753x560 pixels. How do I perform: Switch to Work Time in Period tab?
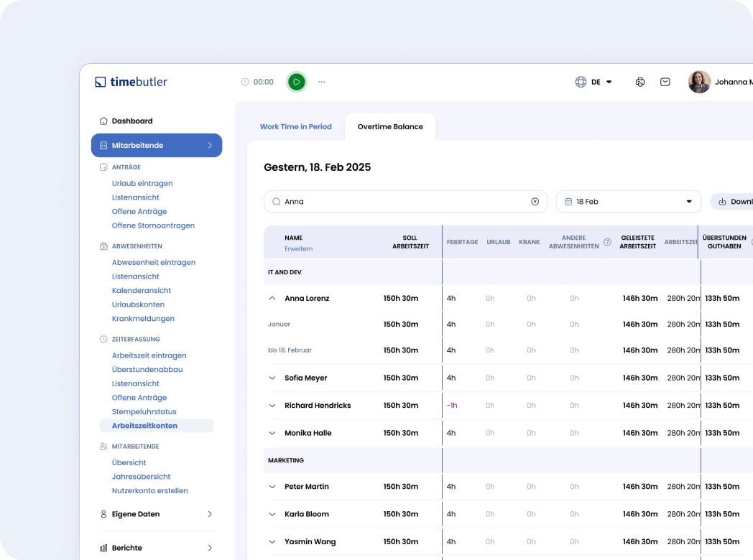pos(296,126)
